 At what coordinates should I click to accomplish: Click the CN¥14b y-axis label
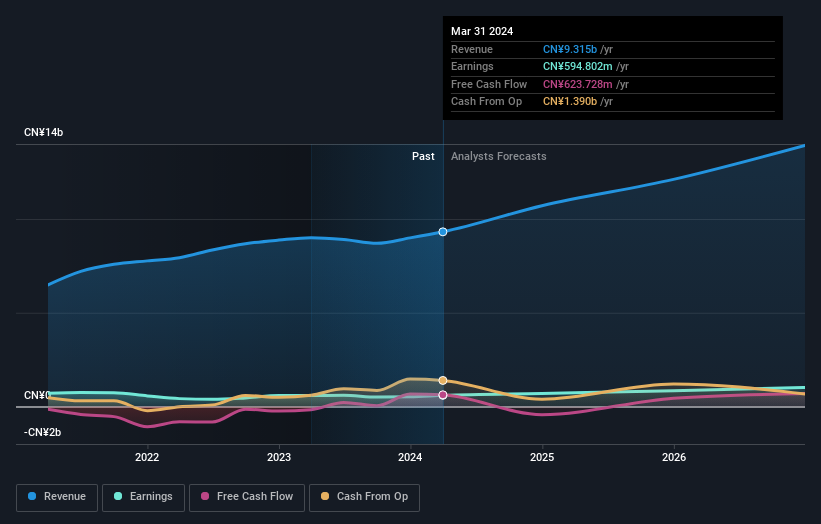coord(43,132)
